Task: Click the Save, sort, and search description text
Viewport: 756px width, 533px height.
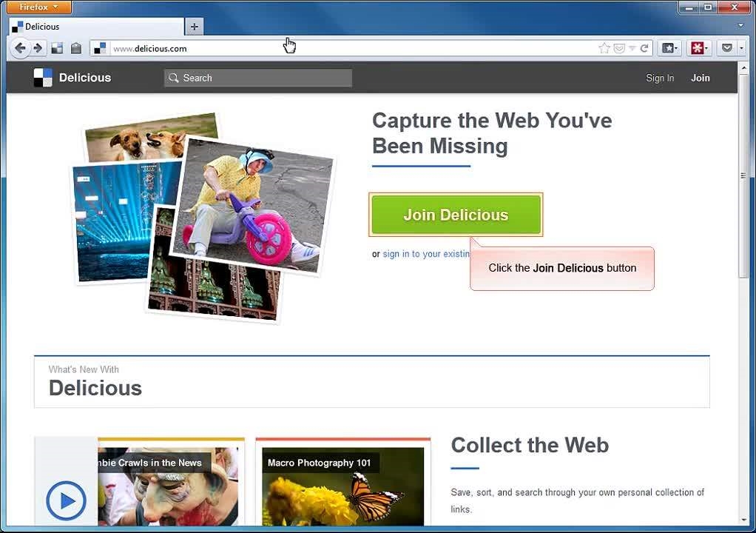Action: point(577,500)
